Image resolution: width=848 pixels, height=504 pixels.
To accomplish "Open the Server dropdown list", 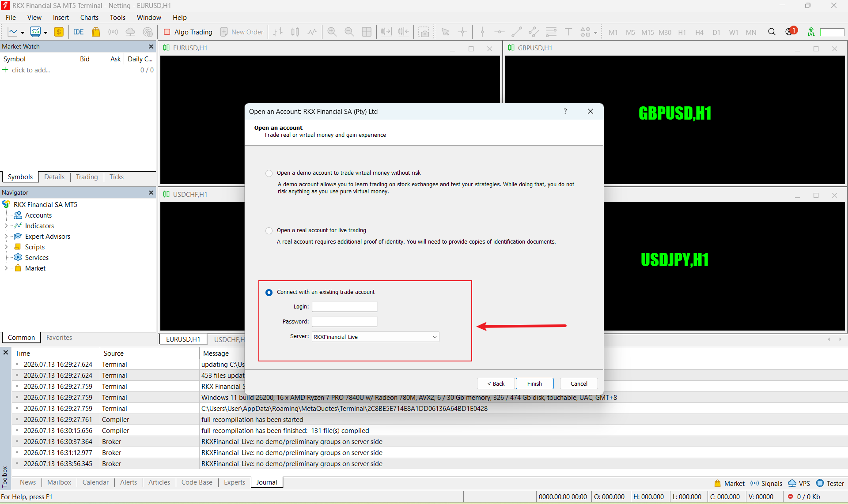I will coord(375,337).
